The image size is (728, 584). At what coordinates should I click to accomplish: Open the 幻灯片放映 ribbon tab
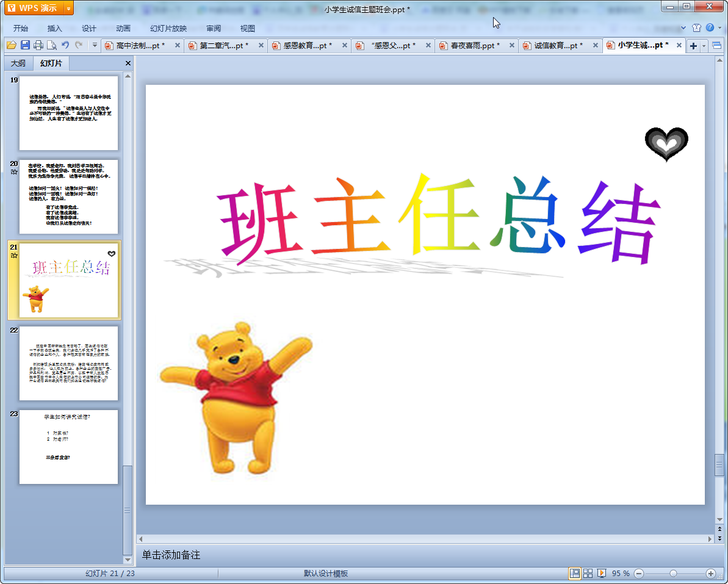[x=168, y=28]
